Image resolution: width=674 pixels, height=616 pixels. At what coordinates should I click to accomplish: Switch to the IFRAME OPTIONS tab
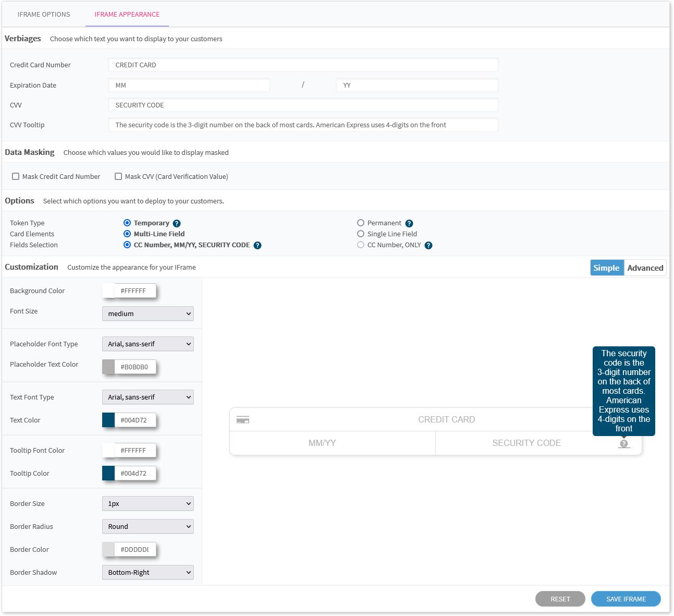pyautogui.click(x=44, y=14)
